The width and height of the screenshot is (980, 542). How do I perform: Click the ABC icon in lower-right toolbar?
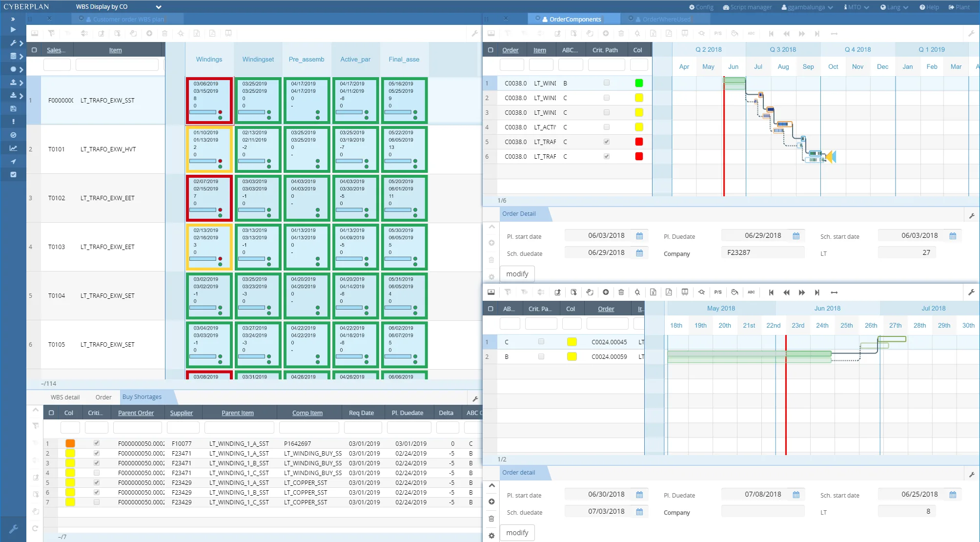tap(751, 292)
